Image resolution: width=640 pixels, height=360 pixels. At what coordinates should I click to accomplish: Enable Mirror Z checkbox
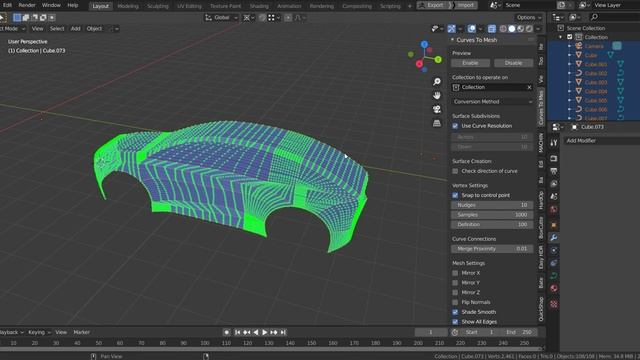(455, 293)
